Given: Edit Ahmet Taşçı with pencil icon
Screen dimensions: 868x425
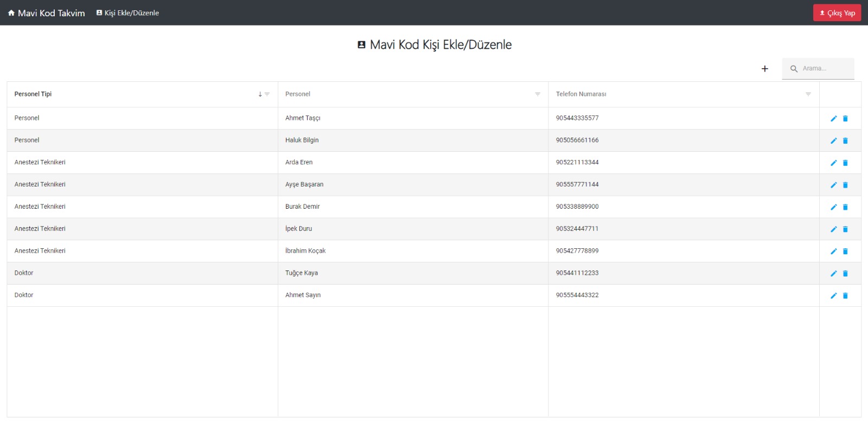Looking at the screenshot, I should click(834, 119).
